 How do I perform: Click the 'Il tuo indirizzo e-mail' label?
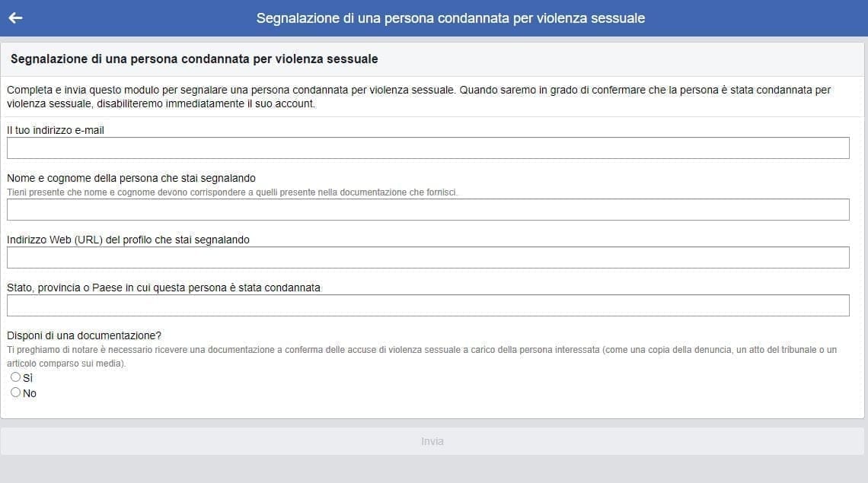[x=56, y=130]
